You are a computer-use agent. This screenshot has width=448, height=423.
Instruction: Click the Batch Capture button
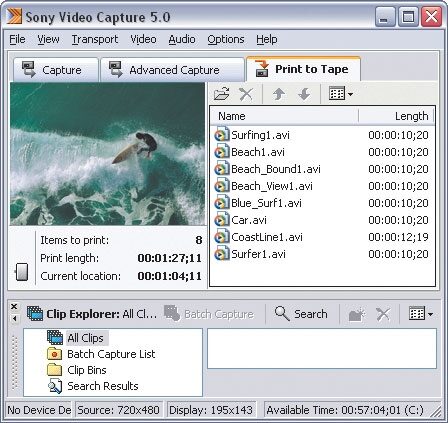(209, 314)
